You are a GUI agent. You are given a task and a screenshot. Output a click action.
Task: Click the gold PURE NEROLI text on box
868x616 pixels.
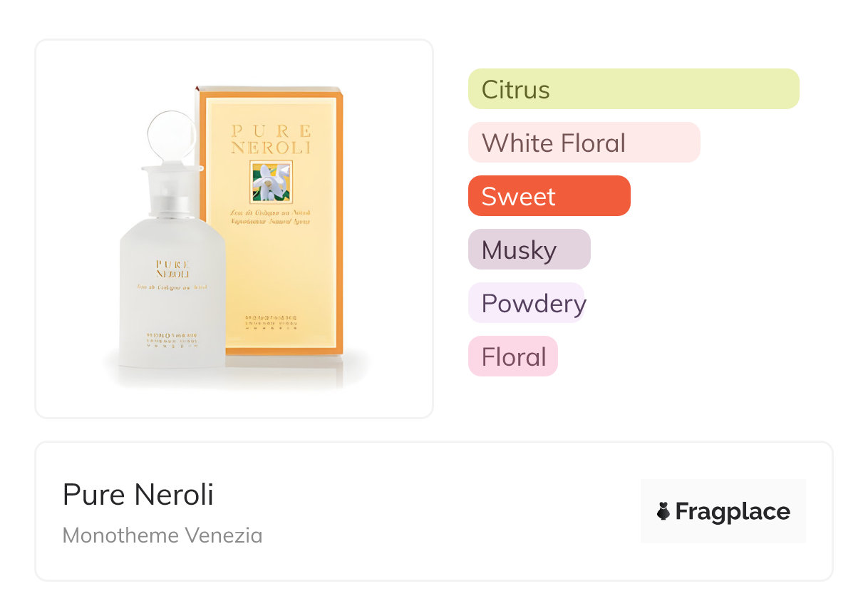click(x=271, y=139)
